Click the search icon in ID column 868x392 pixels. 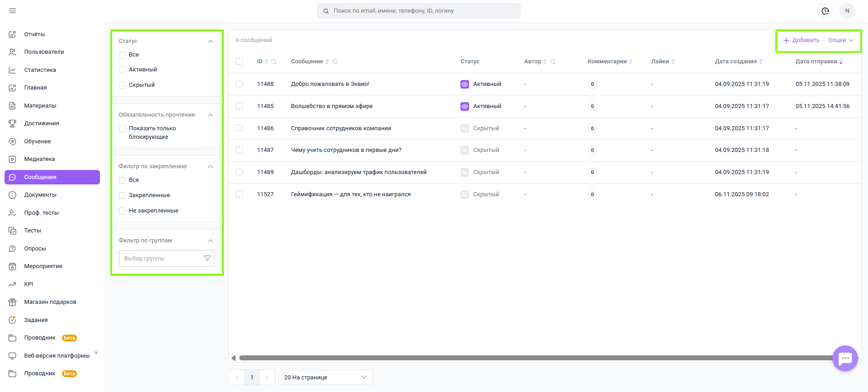click(274, 62)
